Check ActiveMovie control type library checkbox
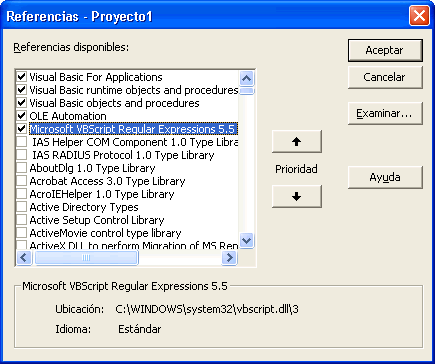This screenshot has width=435, height=364. pyautogui.click(x=22, y=233)
